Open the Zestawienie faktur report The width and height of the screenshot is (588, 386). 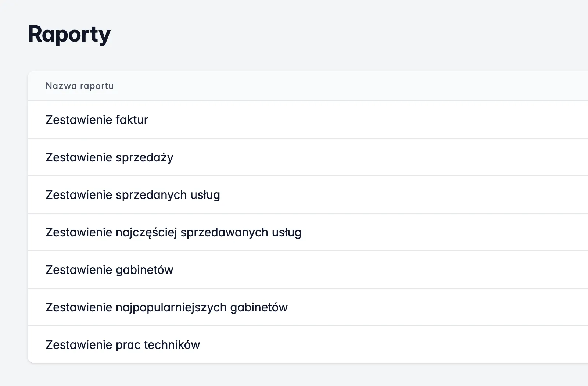[97, 120]
